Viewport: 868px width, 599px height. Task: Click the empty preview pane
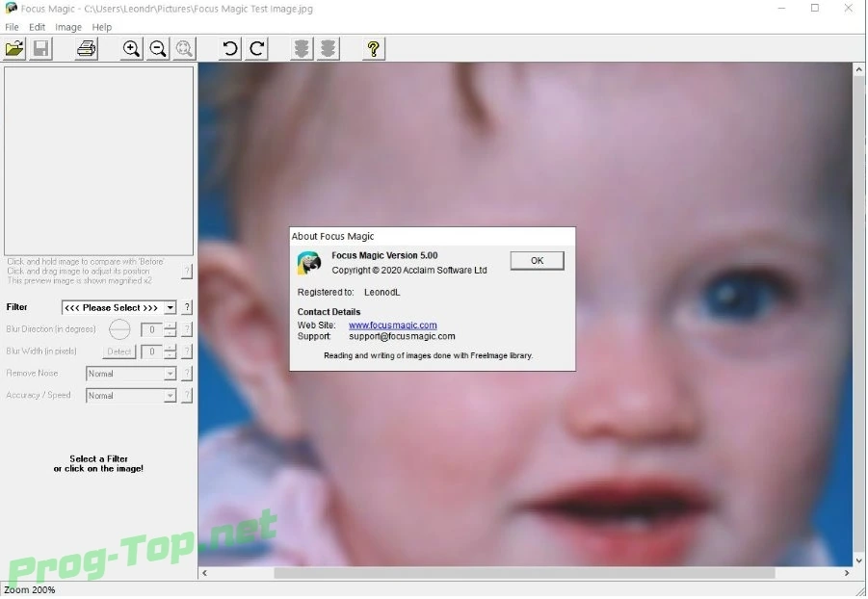[x=98, y=161]
